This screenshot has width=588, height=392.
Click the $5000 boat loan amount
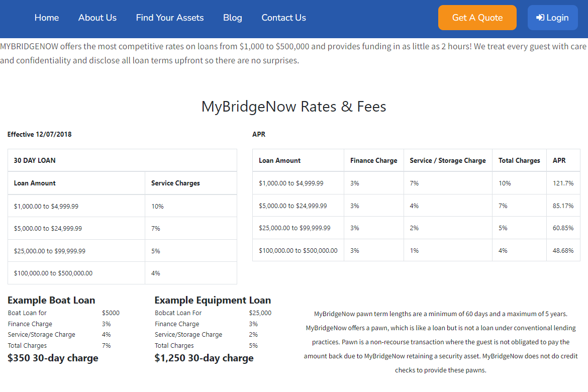click(111, 313)
